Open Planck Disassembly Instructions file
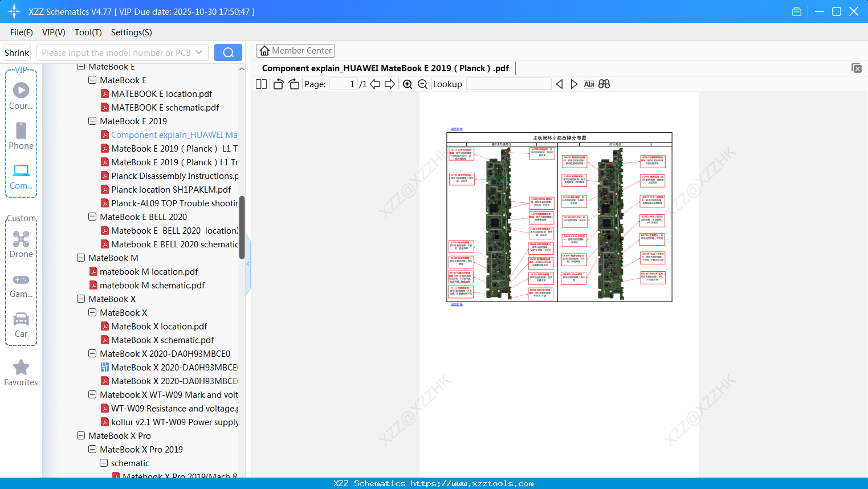This screenshot has height=489, width=868. pos(174,176)
